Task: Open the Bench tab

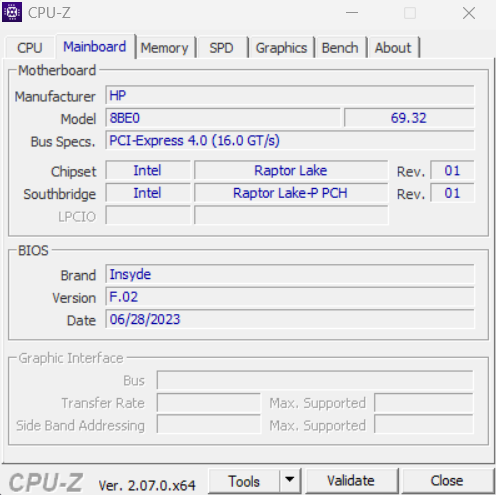Action: 340,48
